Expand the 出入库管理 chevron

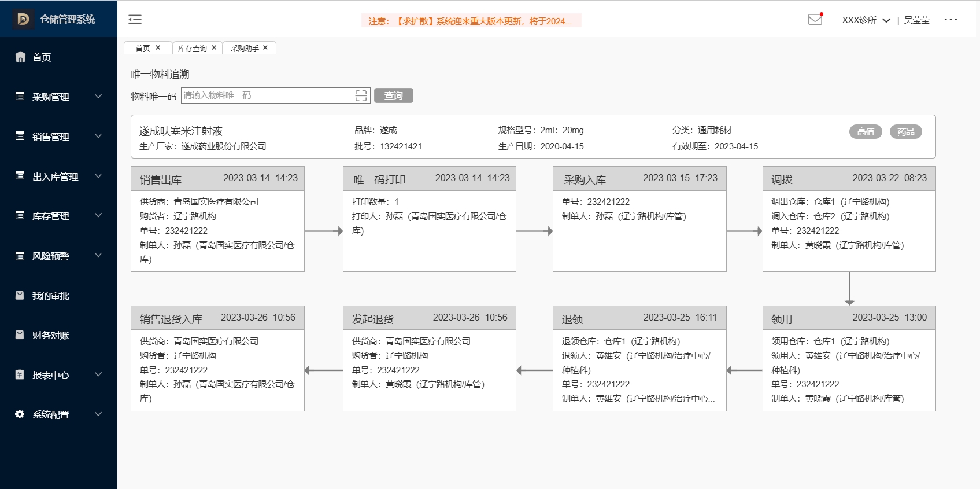click(98, 176)
